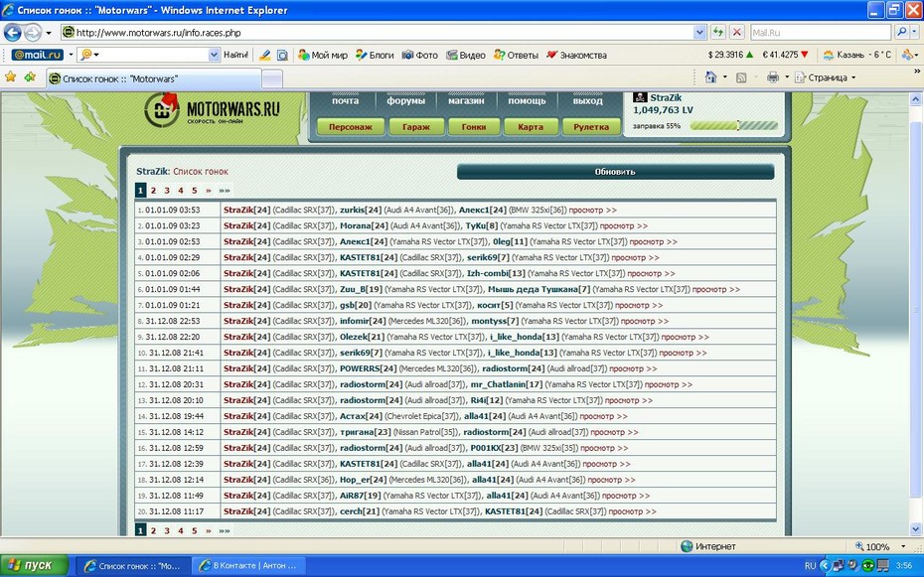This screenshot has width=924, height=577.
Task: Click the Обновить refresh list button
Action: (615, 172)
